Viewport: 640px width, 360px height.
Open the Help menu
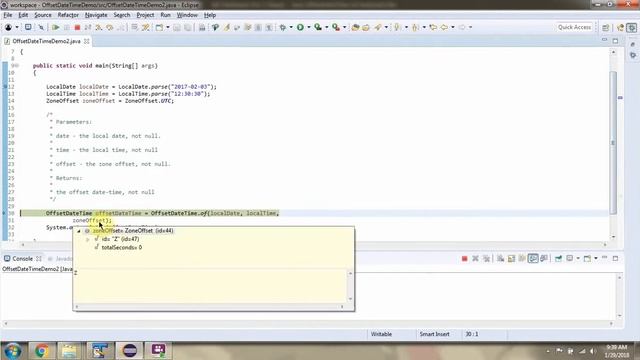coord(210,15)
